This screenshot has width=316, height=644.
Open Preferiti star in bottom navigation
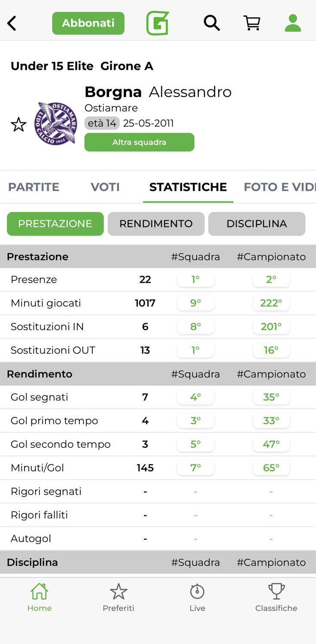pos(118,597)
